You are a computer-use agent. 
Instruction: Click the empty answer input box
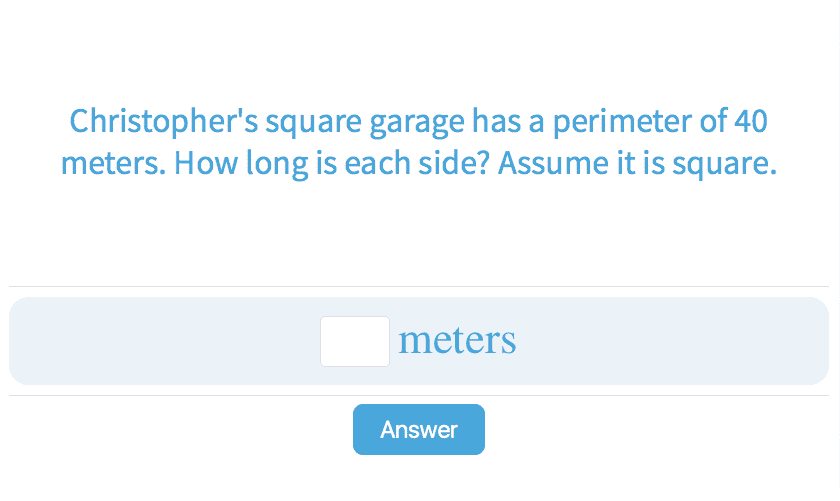[355, 341]
